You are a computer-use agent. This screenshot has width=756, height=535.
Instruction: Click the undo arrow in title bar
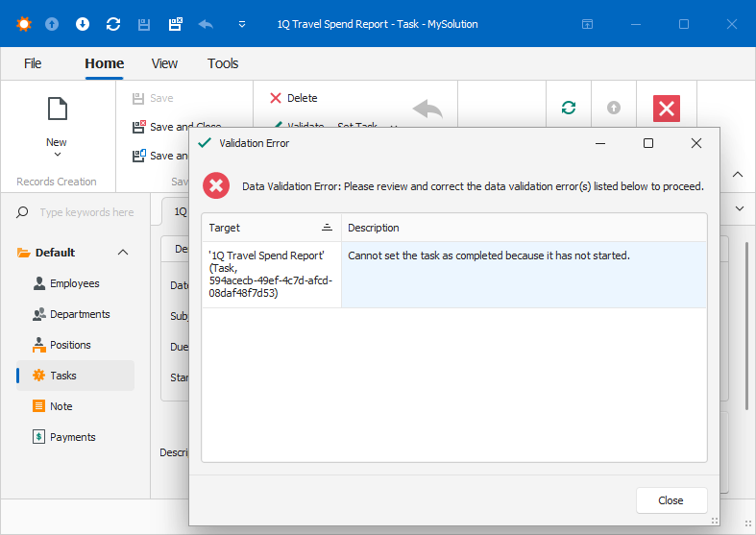pos(206,24)
